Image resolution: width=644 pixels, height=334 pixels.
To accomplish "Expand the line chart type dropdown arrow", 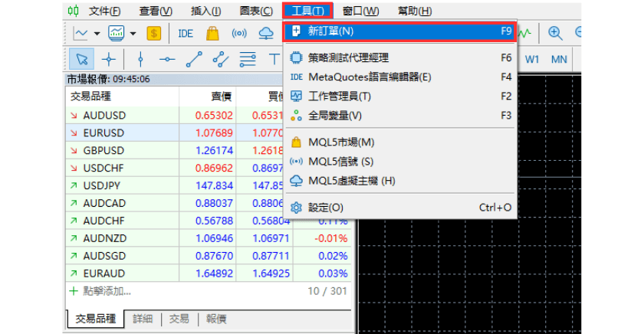I will coord(97,33).
